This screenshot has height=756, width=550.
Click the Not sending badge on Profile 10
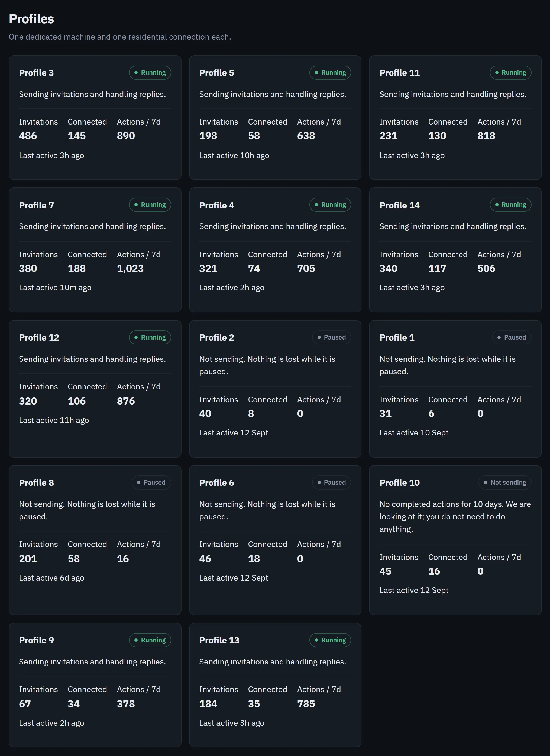[x=505, y=482]
